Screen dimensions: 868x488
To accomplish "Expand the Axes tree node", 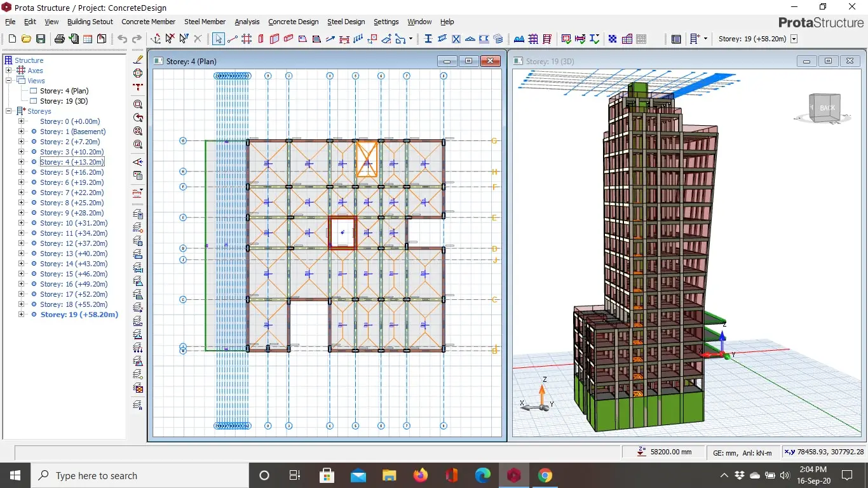I will (9, 71).
